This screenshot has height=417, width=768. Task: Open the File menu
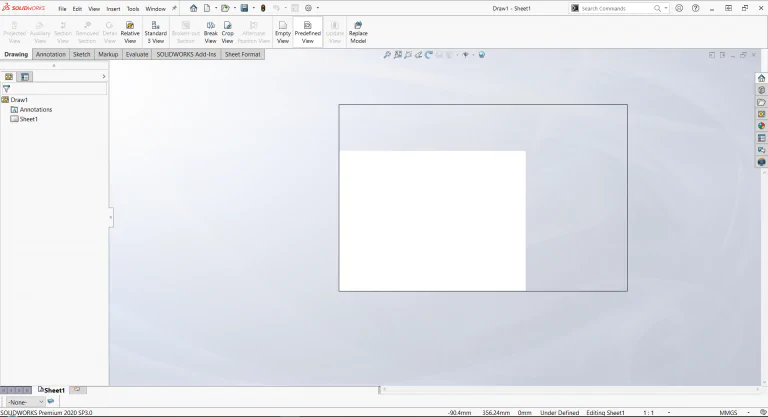(x=62, y=9)
